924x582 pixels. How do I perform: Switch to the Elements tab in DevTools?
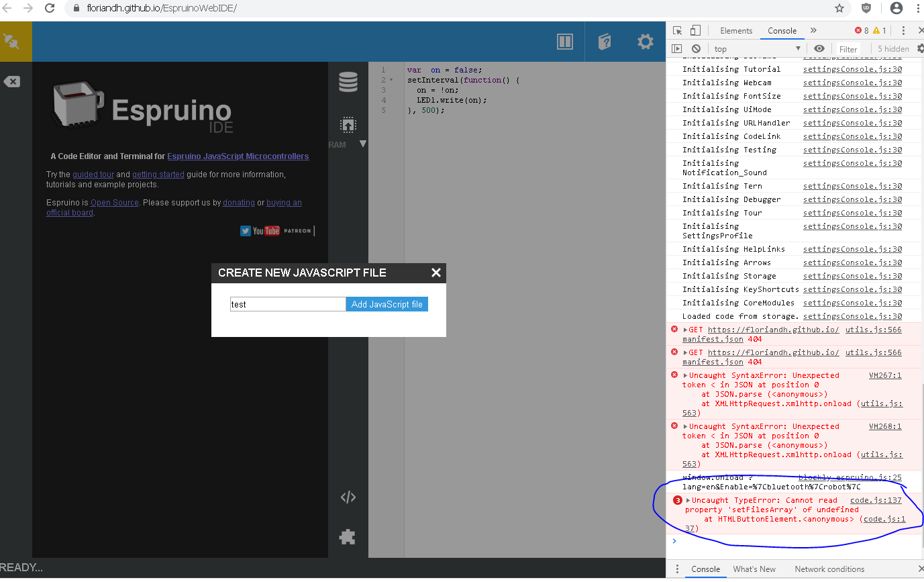pos(736,30)
